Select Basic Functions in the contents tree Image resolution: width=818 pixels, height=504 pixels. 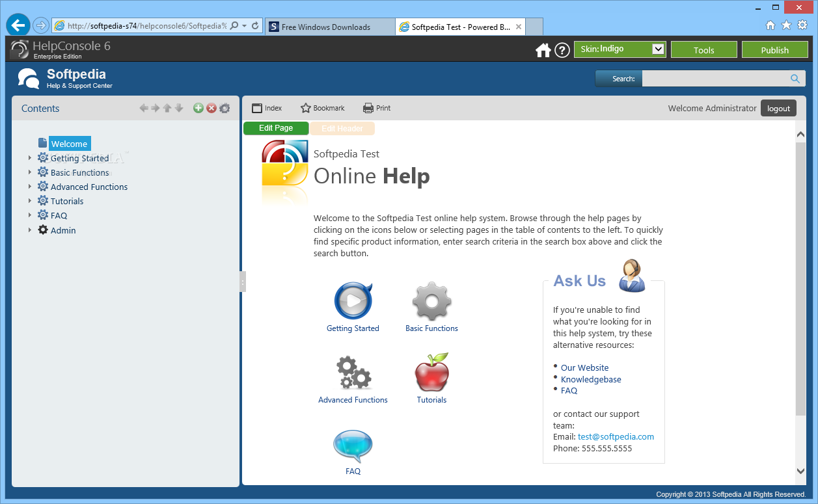click(x=79, y=172)
